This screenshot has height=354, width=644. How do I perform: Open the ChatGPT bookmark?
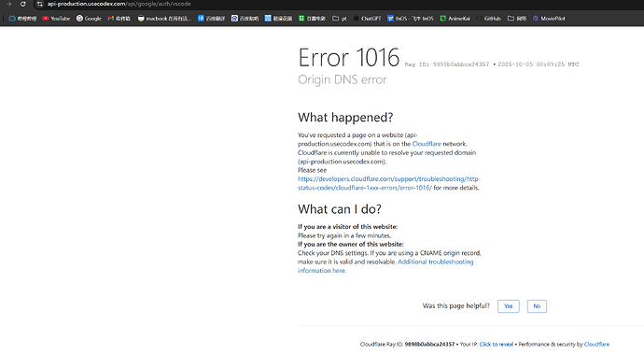pyautogui.click(x=367, y=19)
